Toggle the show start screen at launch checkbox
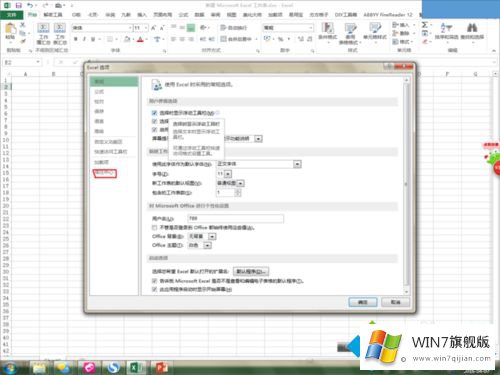Image resolution: width=500 pixels, height=375 pixels. [154, 289]
